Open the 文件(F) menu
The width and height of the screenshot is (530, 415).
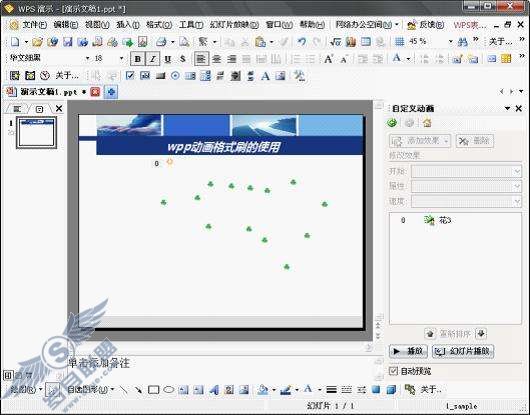[x=34, y=25]
